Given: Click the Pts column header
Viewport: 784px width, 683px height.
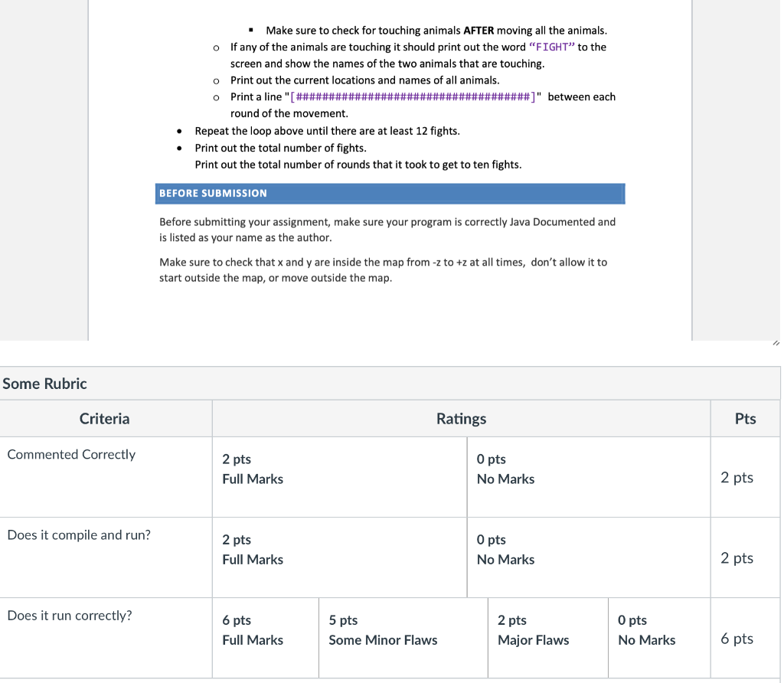Looking at the screenshot, I should pos(745,418).
